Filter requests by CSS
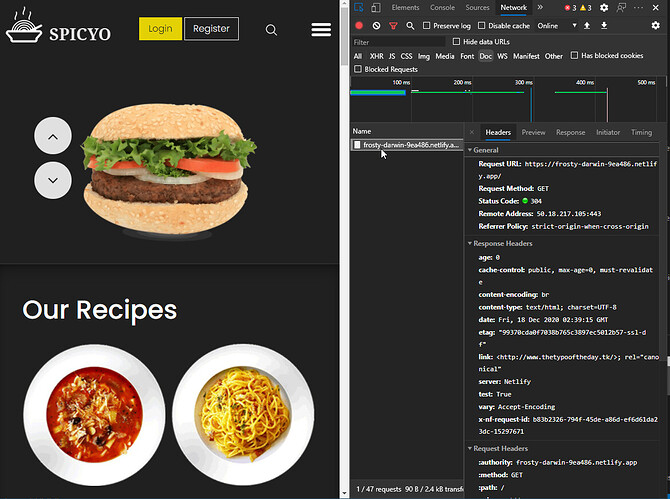670x499 pixels. coord(406,56)
